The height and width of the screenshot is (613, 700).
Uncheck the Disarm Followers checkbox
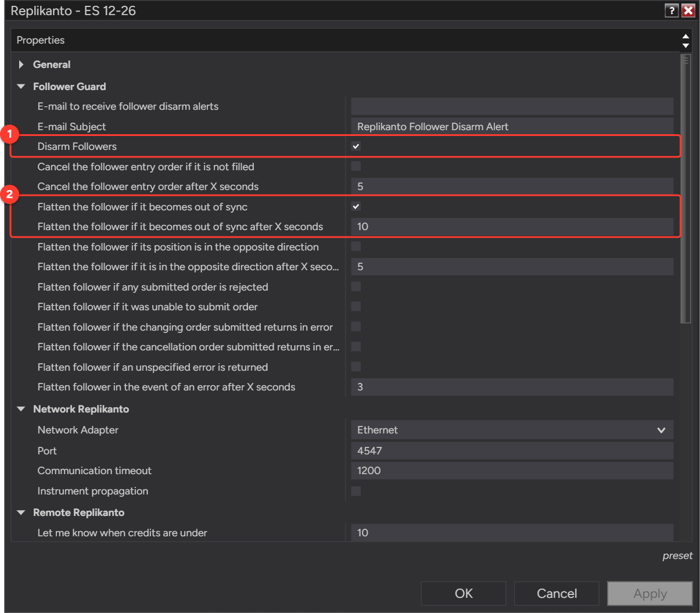tap(356, 146)
